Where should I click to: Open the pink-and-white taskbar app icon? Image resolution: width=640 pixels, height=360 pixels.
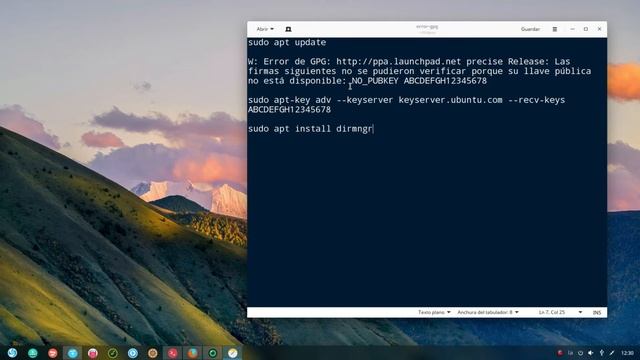[x=93, y=353]
